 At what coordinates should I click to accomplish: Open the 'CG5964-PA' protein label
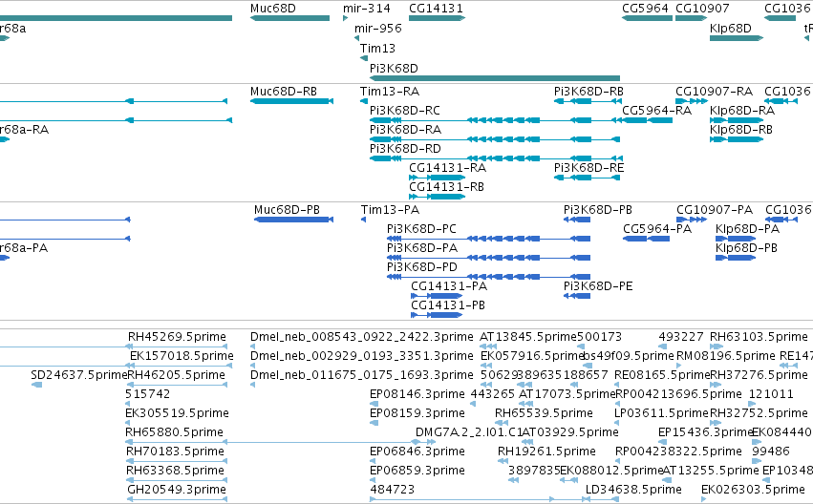657,229
